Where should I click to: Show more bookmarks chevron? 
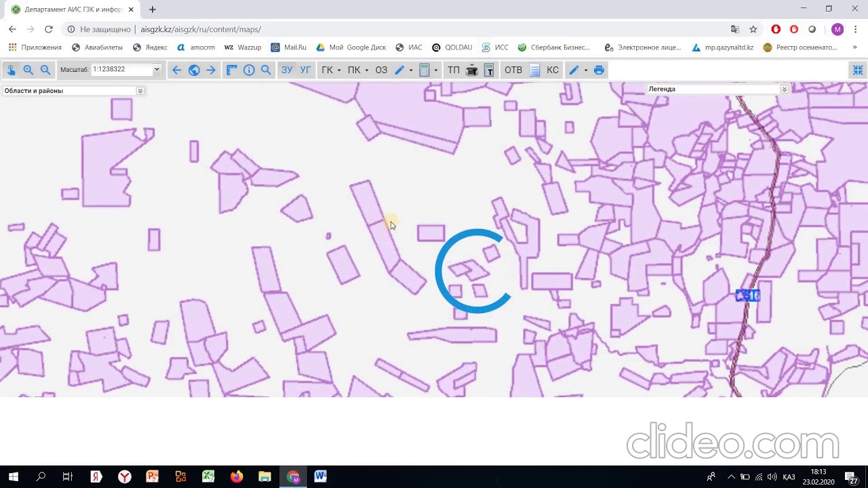(x=854, y=47)
